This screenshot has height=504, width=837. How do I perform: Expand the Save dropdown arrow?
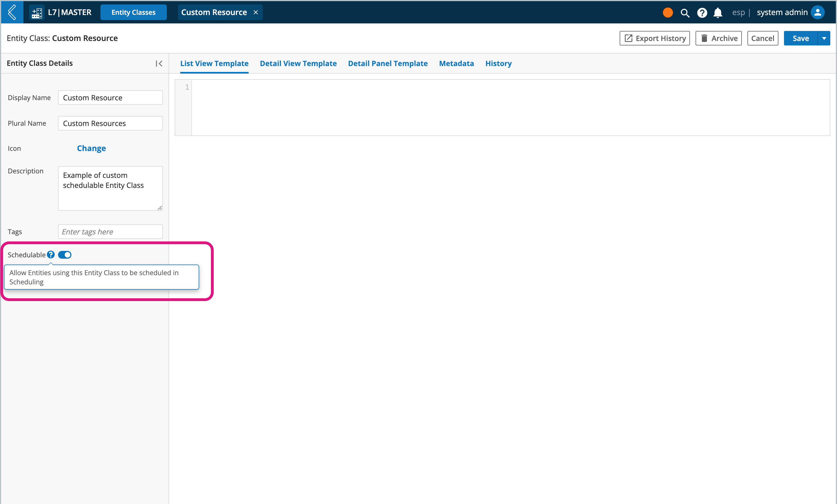pyautogui.click(x=824, y=38)
